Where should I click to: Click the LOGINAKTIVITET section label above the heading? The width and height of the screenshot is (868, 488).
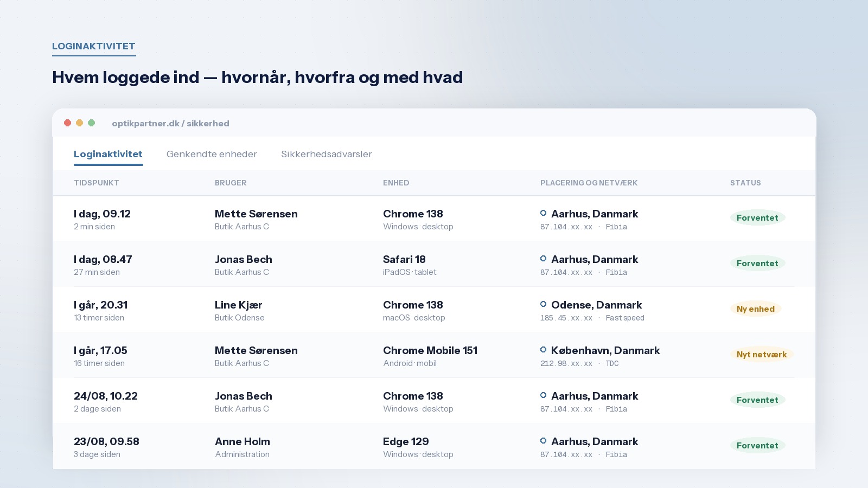pos(94,46)
